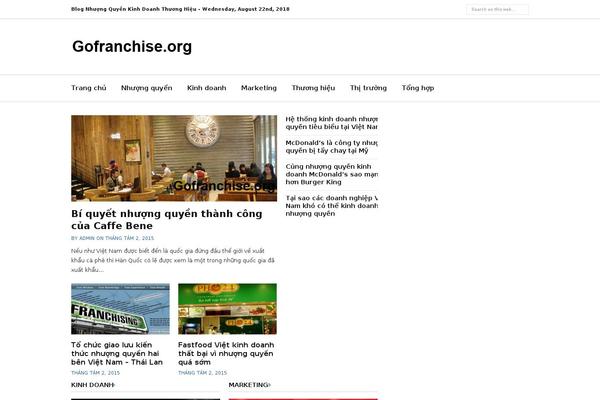Open the Franchising sign thumbnail
The height and width of the screenshot is (400, 600).
click(x=120, y=309)
